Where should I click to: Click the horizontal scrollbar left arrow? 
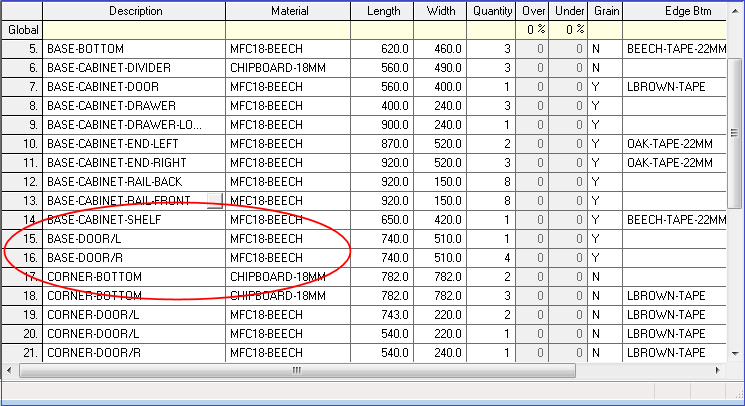(x=10, y=370)
